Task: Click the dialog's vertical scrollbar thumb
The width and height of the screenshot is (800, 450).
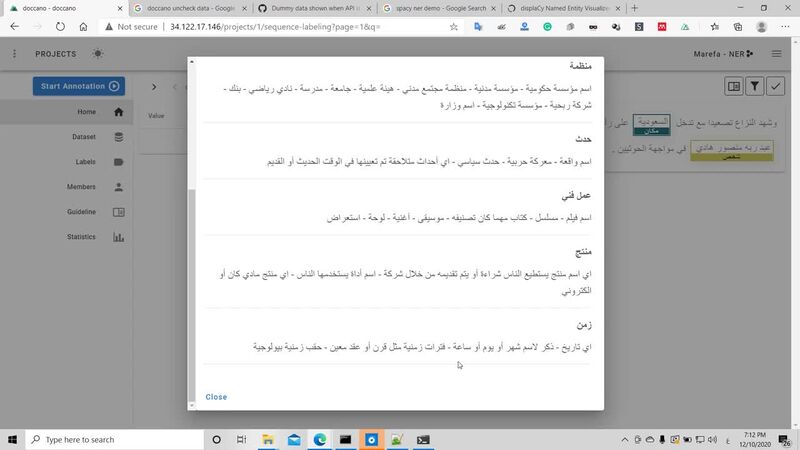Action: [x=193, y=290]
